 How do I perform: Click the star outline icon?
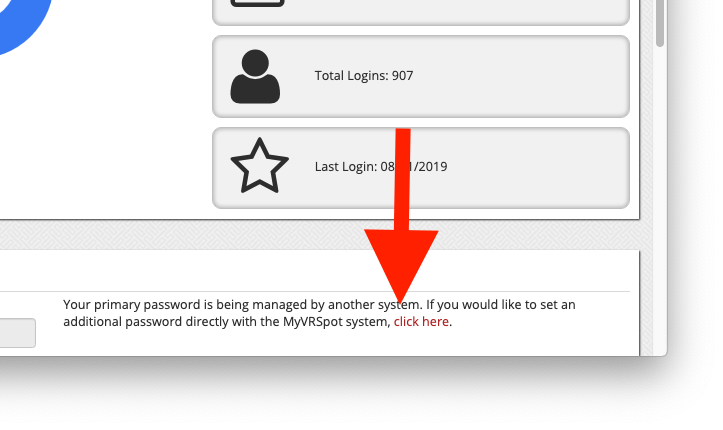coord(260,165)
